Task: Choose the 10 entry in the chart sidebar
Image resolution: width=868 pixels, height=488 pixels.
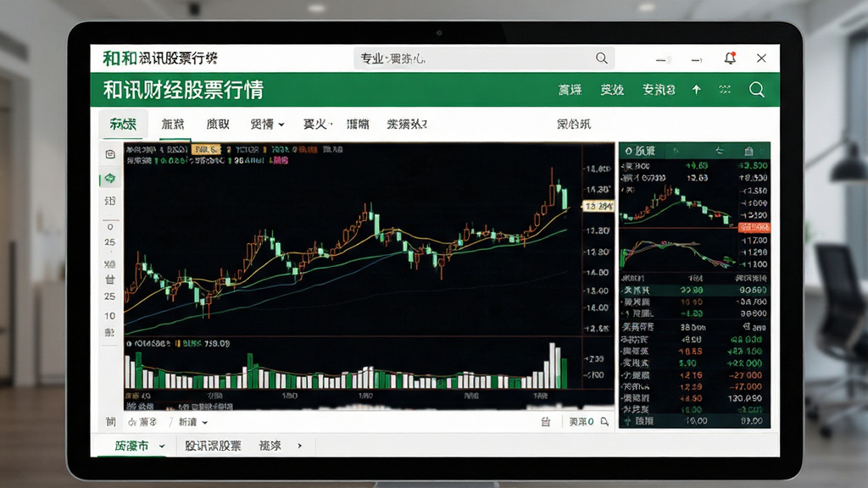Action: click(110, 315)
